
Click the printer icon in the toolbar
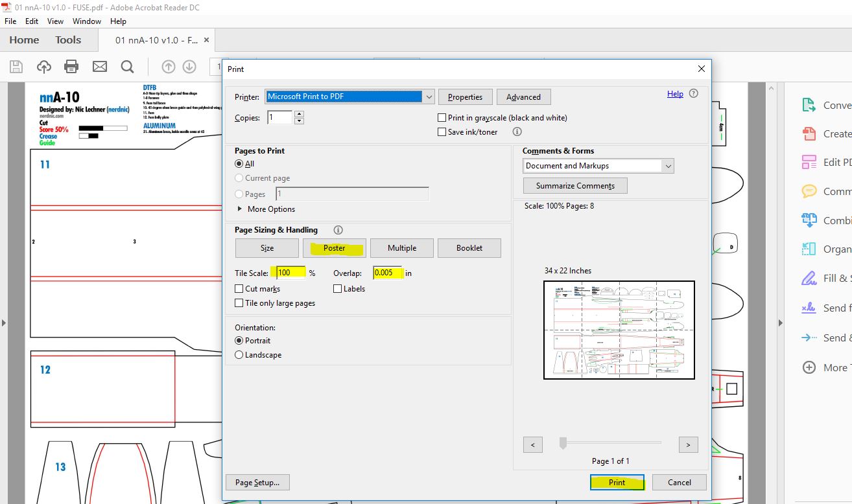(x=71, y=67)
